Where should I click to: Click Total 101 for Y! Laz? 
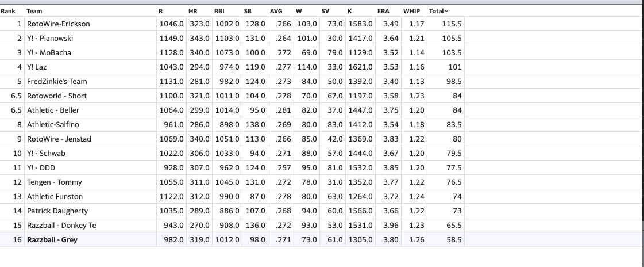click(x=455, y=67)
